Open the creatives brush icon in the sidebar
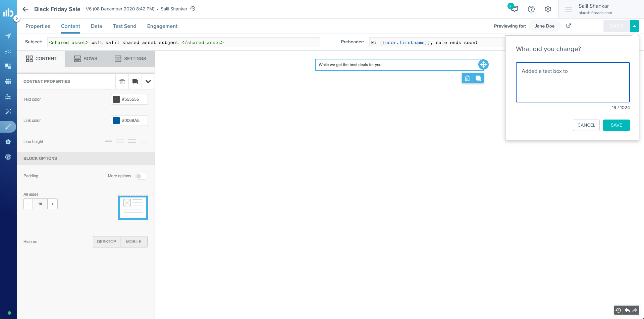 [8, 127]
